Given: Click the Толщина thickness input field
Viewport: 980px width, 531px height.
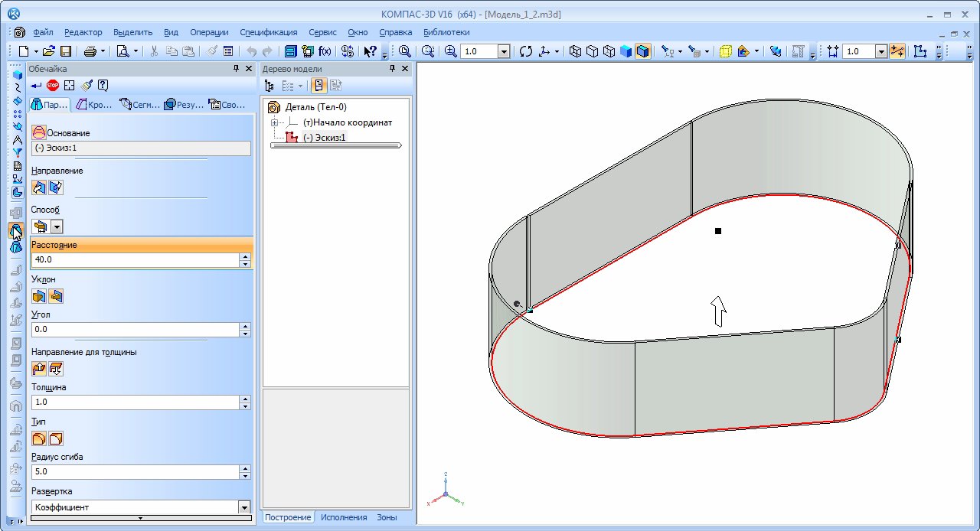Looking at the screenshot, I should click(135, 402).
